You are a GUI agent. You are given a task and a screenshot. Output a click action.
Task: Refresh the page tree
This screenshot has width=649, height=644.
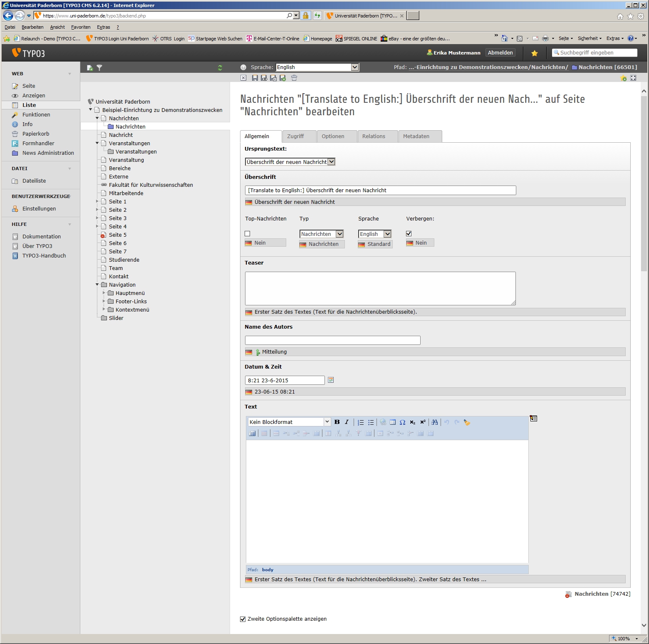click(x=220, y=68)
